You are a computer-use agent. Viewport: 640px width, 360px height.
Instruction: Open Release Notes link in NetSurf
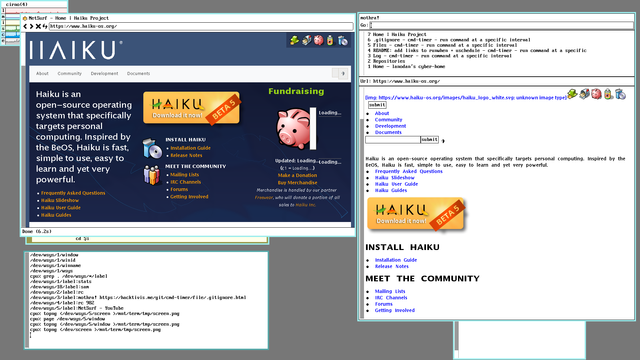(186, 155)
